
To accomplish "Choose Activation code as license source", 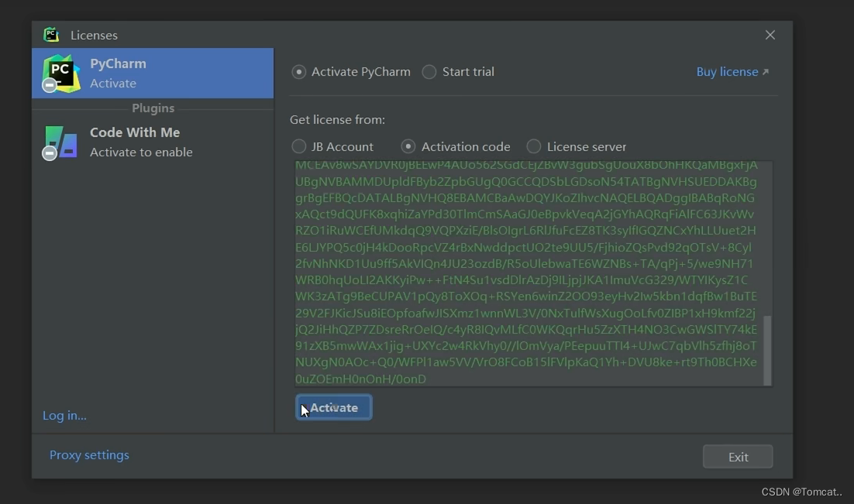I will point(408,146).
